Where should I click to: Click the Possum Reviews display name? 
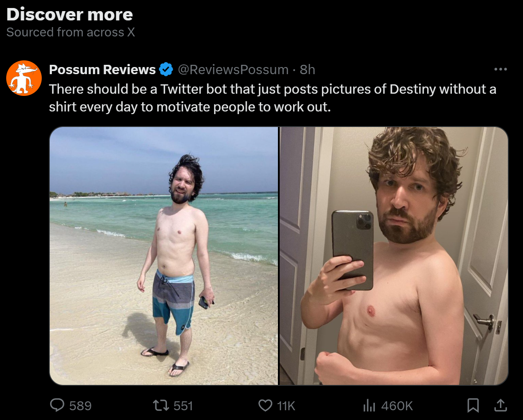coord(103,69)
